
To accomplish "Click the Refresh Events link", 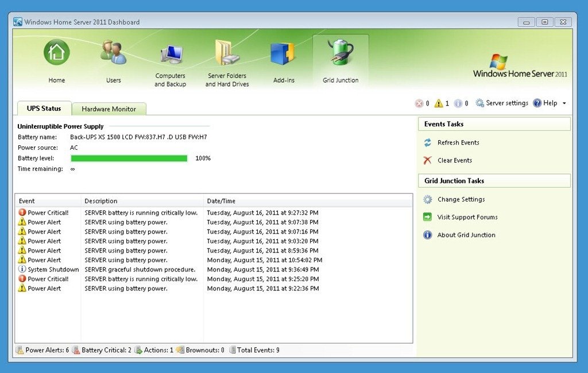I will (458, 142).
